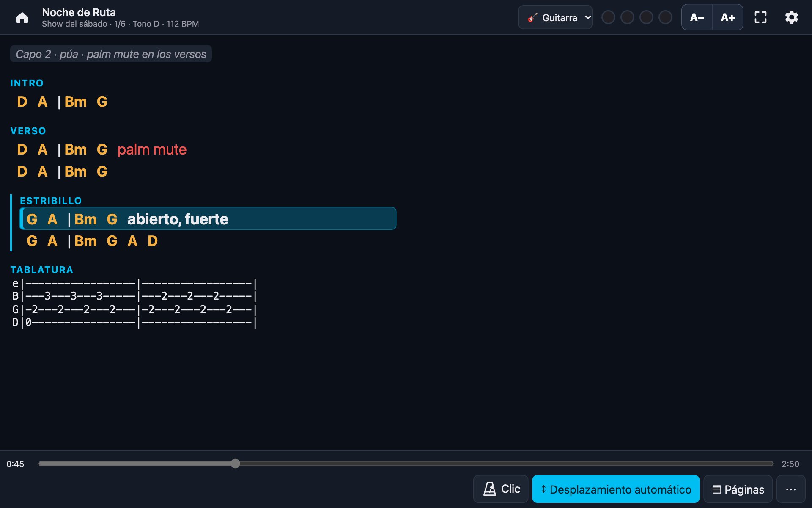Toggle the Clic metronome
Viewport: 812px width, 508px height.
[501, 489]
